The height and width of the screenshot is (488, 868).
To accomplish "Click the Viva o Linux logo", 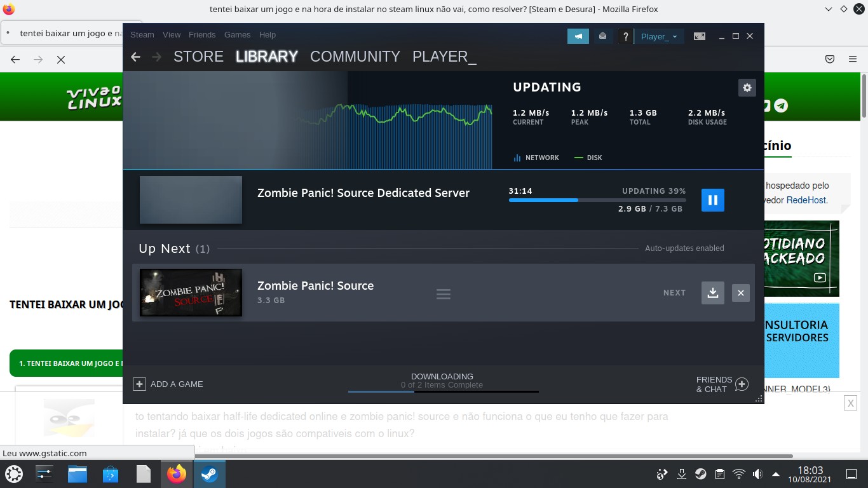I will [94, 97].
